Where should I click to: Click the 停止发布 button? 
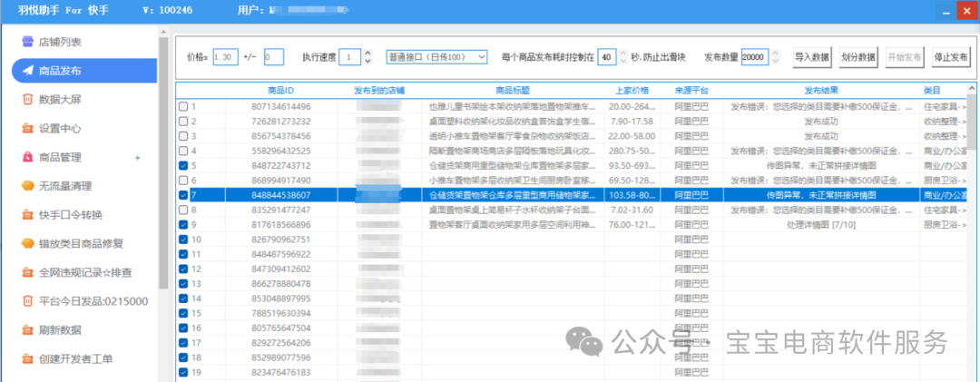click(951, 57)
